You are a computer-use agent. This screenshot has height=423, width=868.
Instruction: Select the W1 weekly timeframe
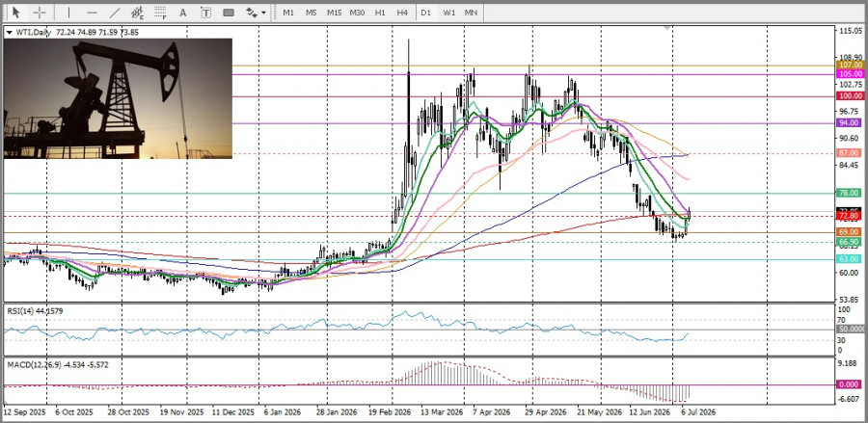click(x=448, y=13)
